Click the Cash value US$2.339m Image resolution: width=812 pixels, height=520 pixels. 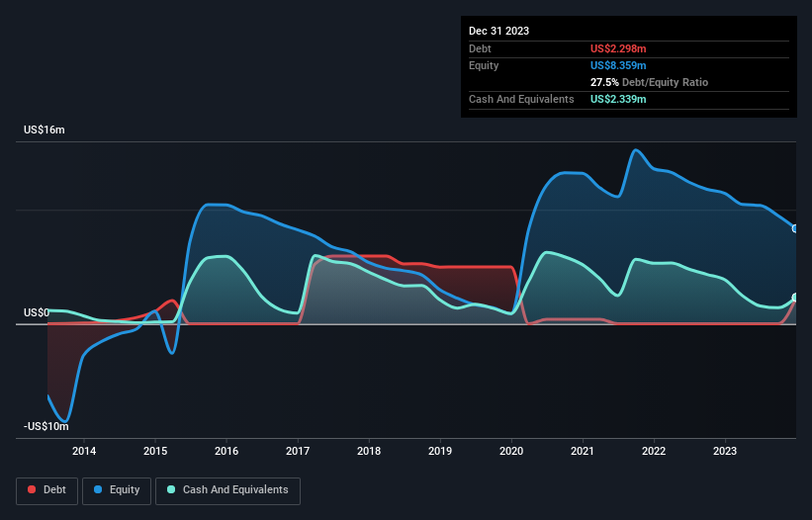(618, 99)
